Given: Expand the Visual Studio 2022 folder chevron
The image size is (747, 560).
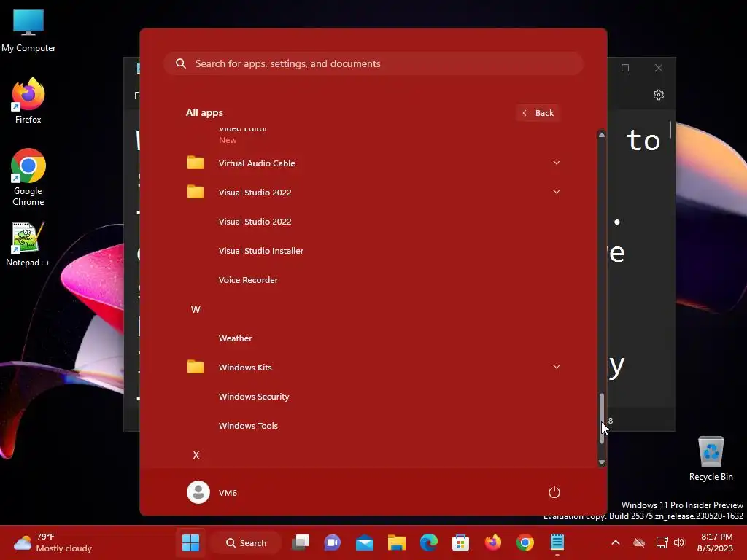Looking at the screenshot, I should click(x=556, y=192).
